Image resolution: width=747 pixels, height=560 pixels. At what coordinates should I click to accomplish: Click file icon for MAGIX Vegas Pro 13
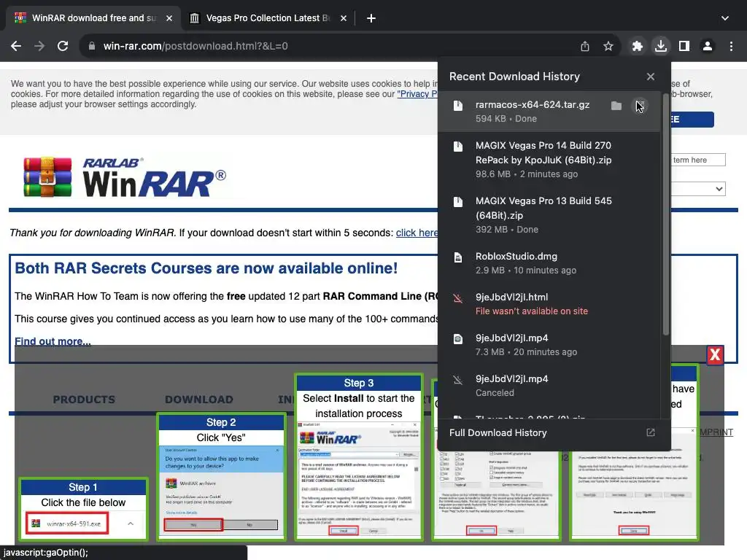click(x=458, y=201)
